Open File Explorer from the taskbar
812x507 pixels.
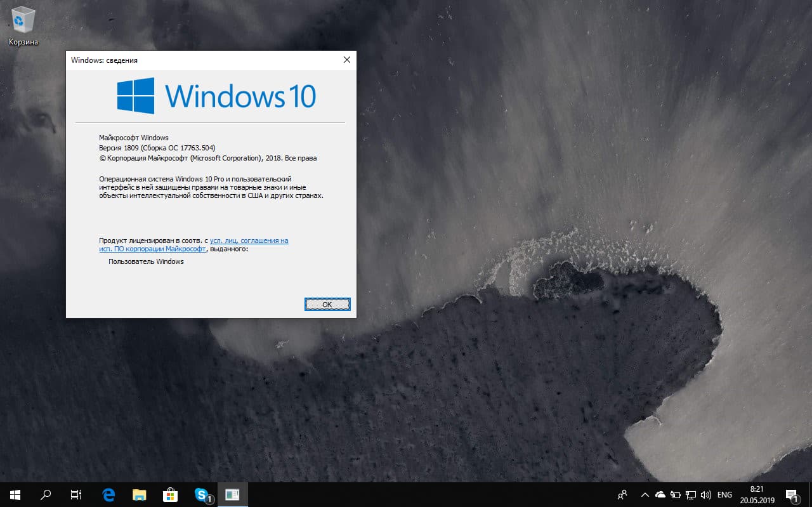[x=139, y=494]
